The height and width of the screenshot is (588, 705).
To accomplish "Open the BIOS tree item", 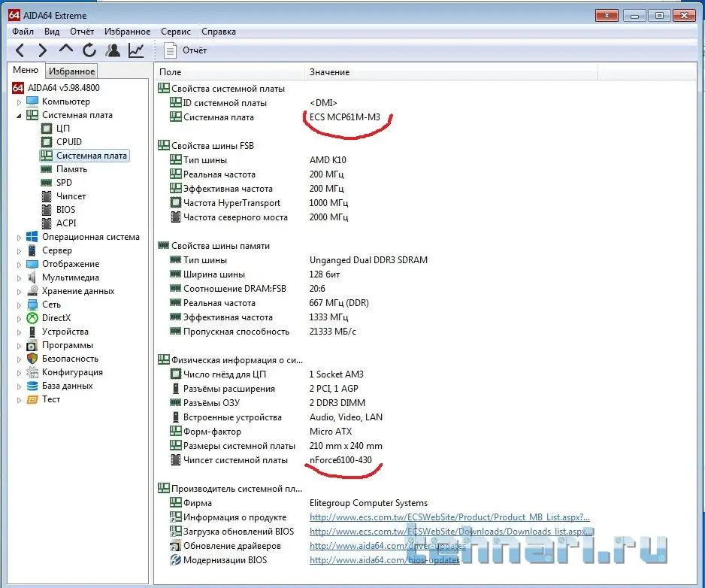I will coord(65,210).
